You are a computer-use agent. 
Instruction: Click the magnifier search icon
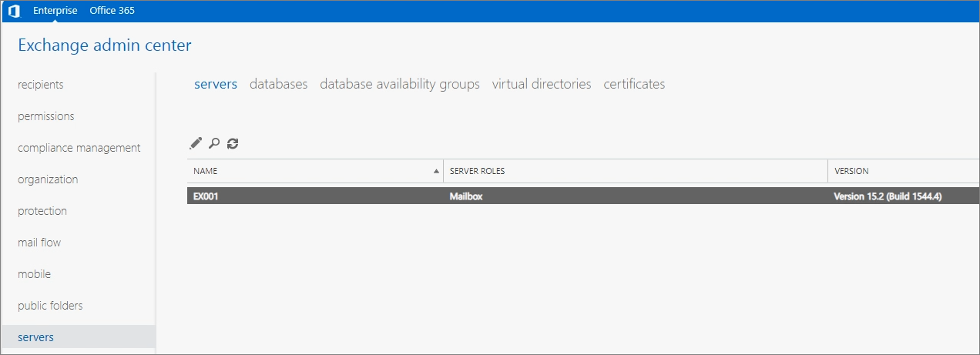tap(215, 143)
